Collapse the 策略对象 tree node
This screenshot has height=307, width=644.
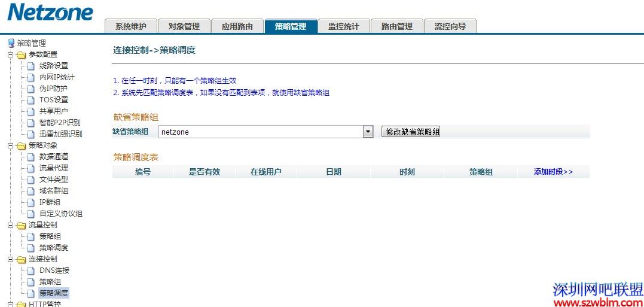coord(10,145)
